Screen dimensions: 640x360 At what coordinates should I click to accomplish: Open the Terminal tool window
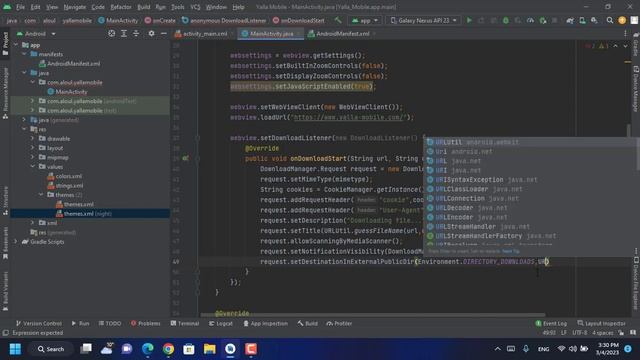point(184,323)
